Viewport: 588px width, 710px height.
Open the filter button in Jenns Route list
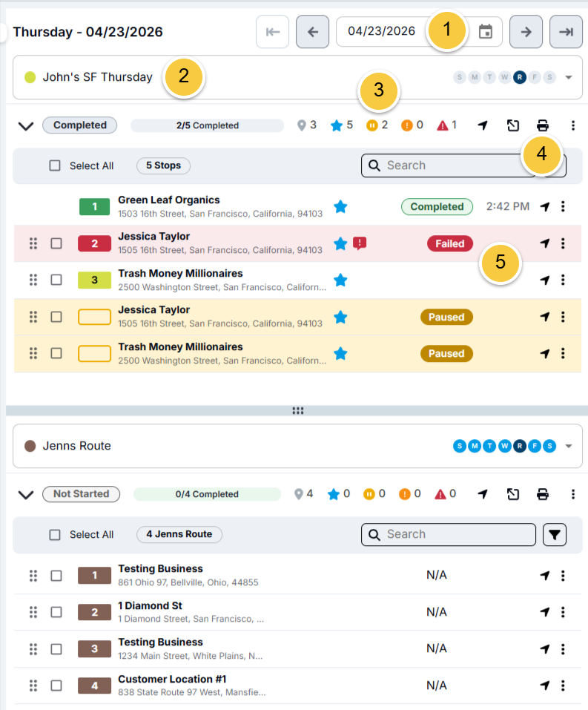pyautogui.click(x=555, y=535)
